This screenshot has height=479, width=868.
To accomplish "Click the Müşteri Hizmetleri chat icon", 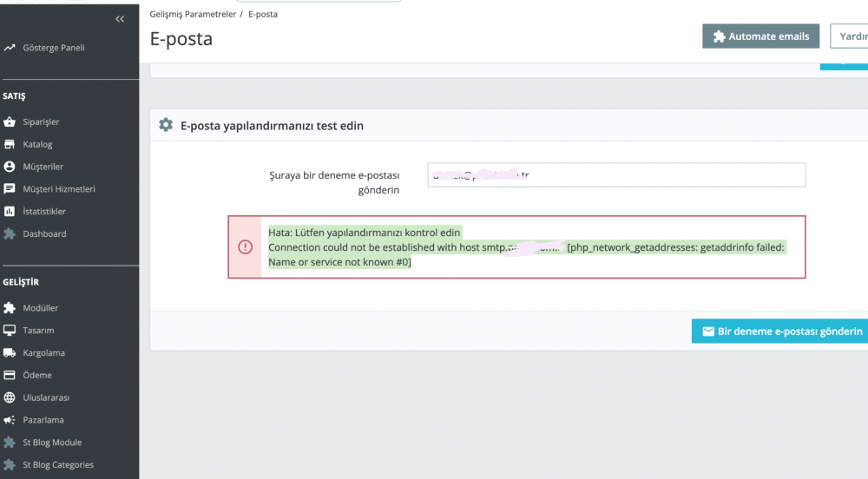I will [x=10, y=189].
